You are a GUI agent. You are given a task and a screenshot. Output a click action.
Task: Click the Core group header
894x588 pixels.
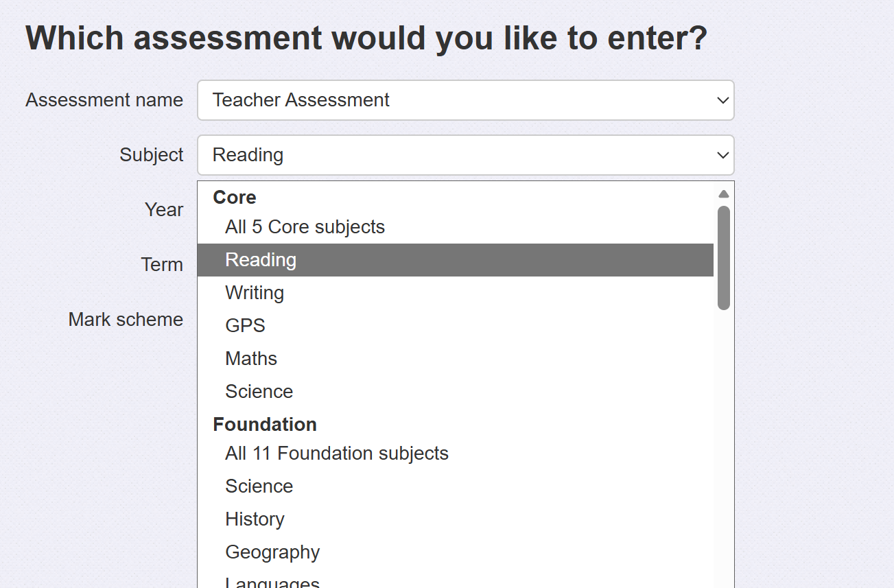point(235,198)
